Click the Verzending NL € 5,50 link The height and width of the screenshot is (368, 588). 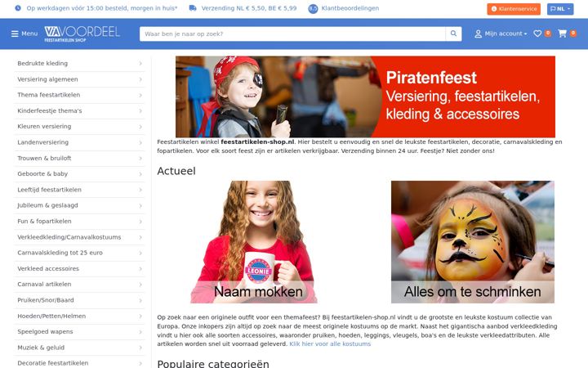tap(249, 8)
